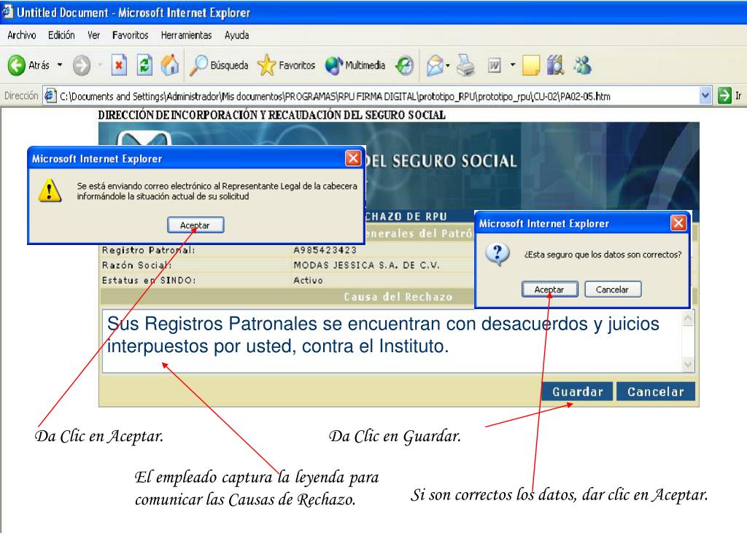
Task: Click the forward navigation arrow icon
Action: (x=82, y=65)
